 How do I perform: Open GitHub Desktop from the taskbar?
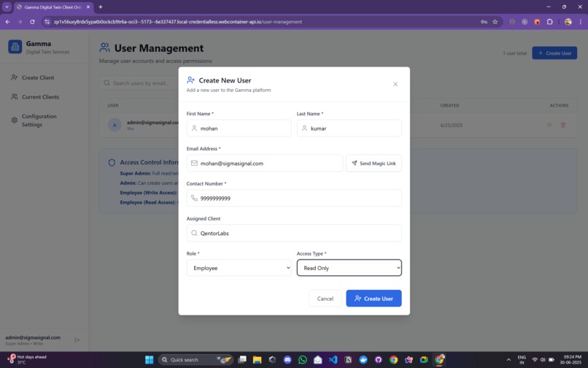point(379,359)
